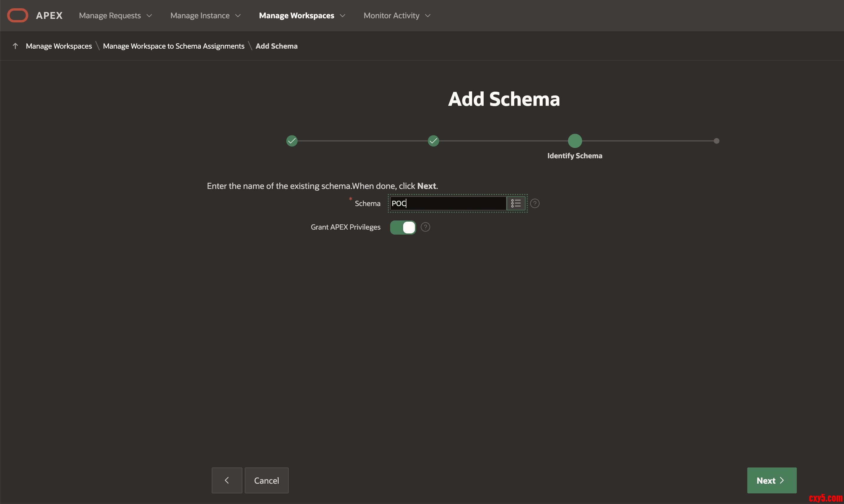
Task: Open the Monitor Activity dropdown
Action: point(397,16)
